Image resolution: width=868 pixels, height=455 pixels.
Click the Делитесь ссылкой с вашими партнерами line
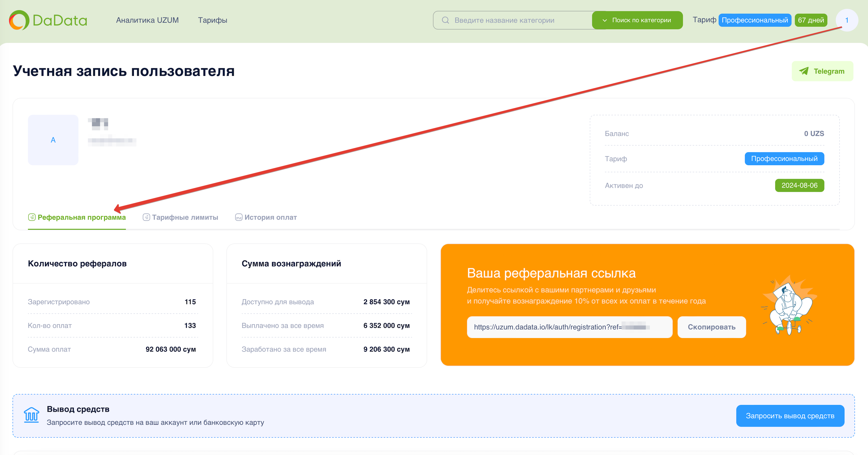coord(561,290)
